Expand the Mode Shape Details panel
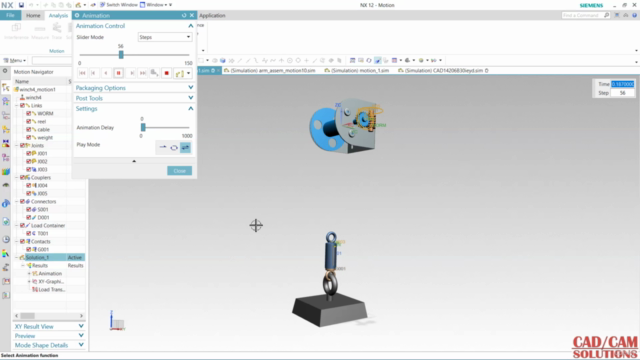The width and height of the screenshot is (640, 360). coord(81,345)
